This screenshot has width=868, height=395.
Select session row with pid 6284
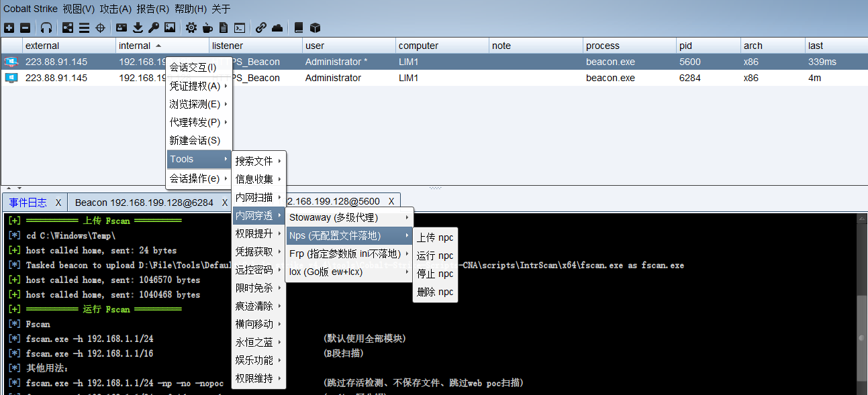point(434,78)
